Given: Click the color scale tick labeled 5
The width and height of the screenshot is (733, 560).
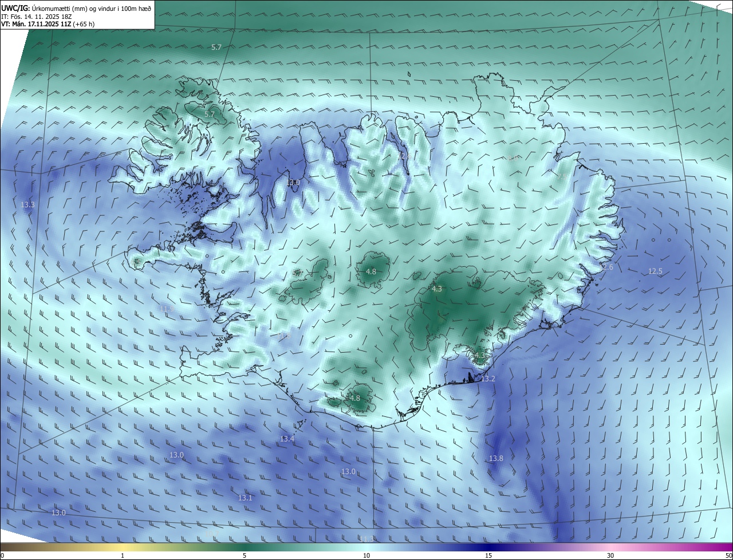Looking at the screenshot, I should [x=245, y=555].
